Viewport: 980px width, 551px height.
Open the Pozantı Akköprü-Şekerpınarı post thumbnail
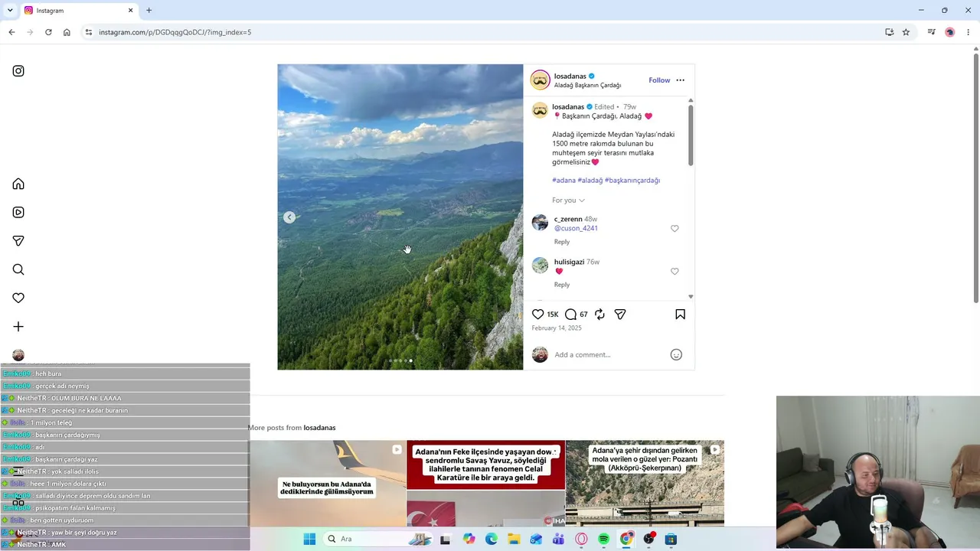point(645,484)
